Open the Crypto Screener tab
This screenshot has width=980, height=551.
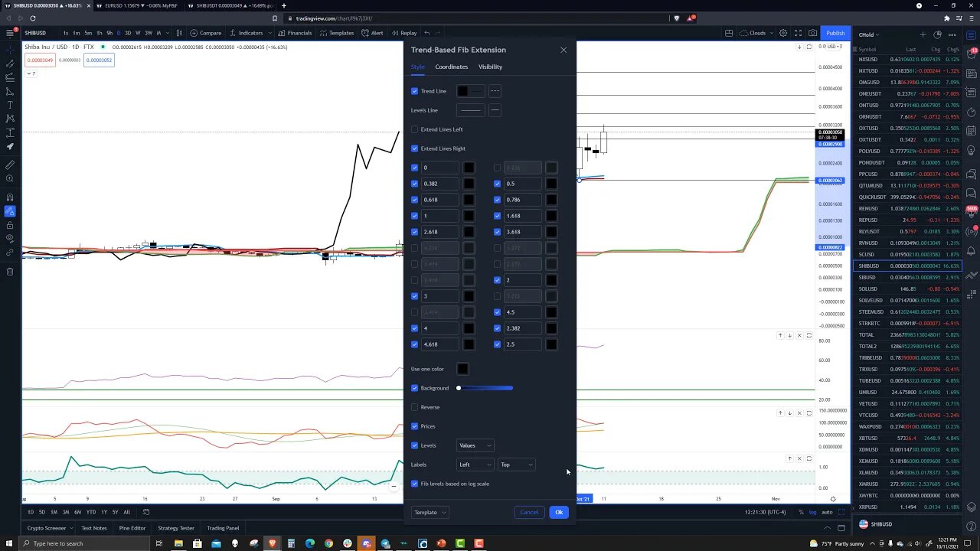click(x=47, y=528)
